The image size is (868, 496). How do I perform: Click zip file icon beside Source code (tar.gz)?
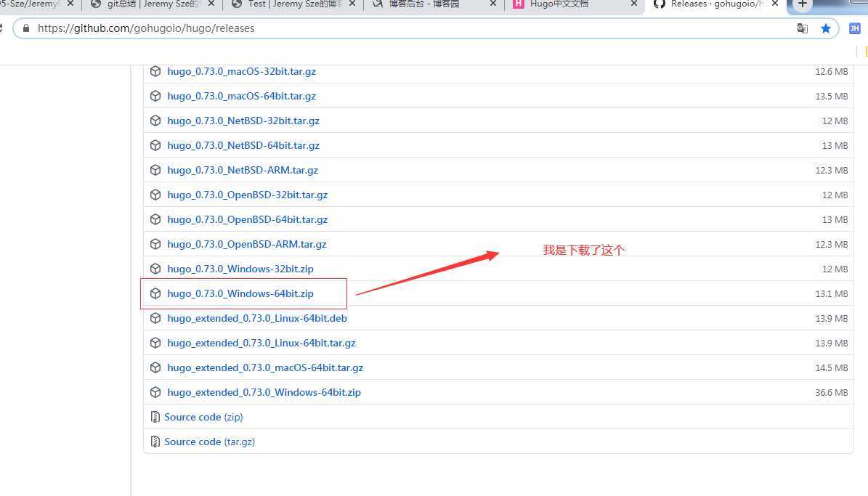(155, 442)
